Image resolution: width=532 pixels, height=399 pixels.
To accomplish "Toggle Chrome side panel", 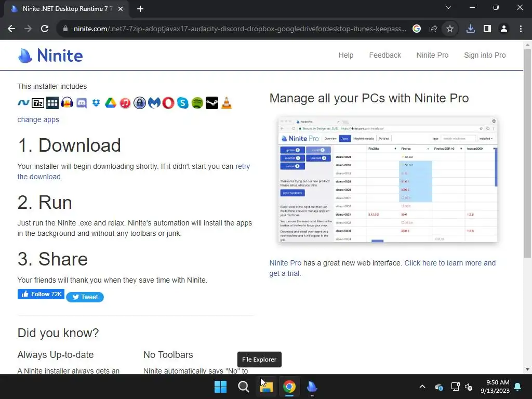I will point(487,29).
